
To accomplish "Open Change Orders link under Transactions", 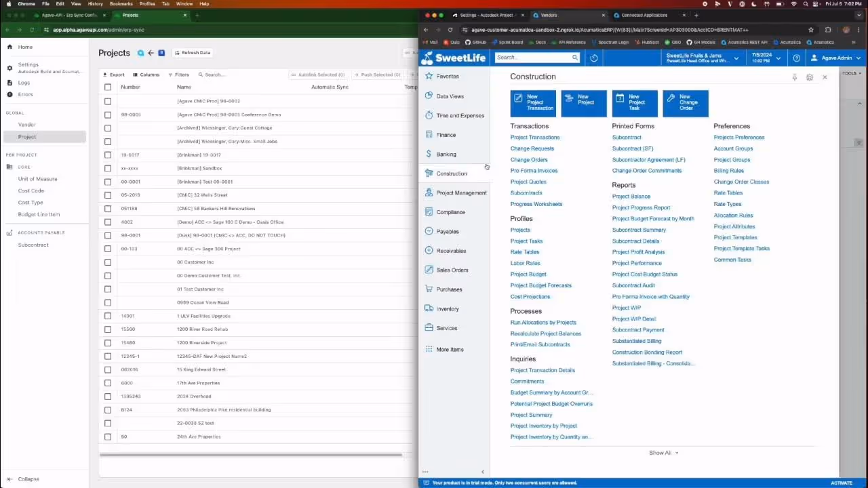I will click(x=529, y=160).
